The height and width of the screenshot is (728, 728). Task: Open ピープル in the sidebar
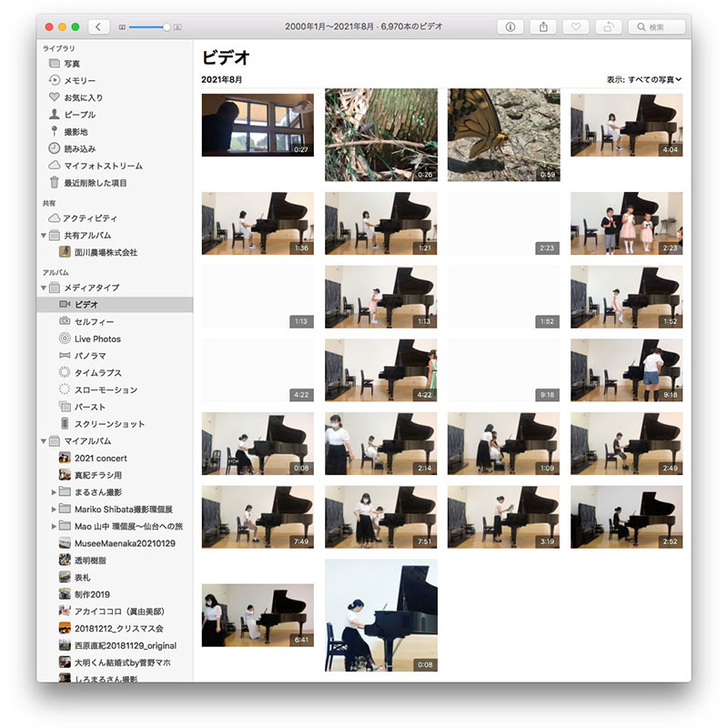(x=79, y=115)
